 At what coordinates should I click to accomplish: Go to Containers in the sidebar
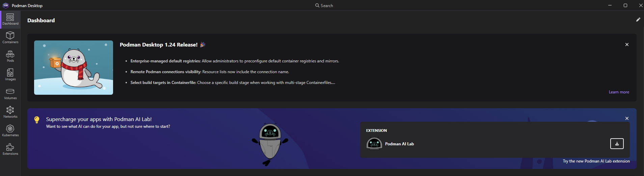(10, 37)
